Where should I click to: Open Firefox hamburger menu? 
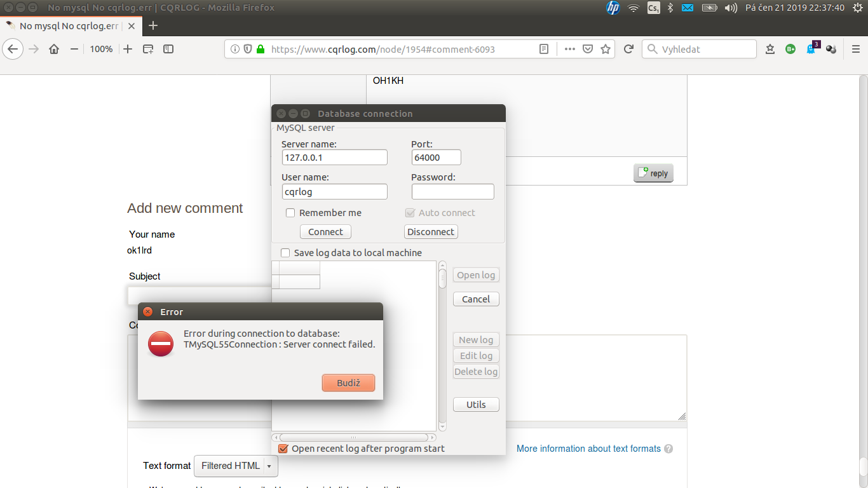(x=856, y=49)
